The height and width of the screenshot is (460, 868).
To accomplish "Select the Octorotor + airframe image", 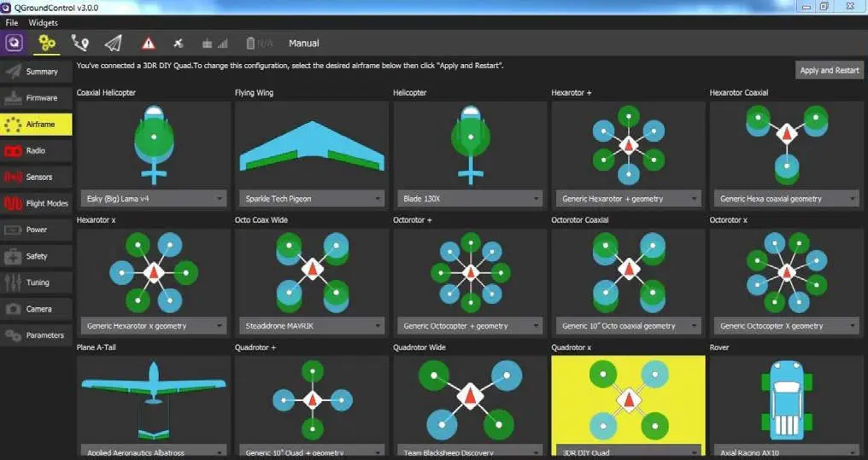I will tap(470, 272).
